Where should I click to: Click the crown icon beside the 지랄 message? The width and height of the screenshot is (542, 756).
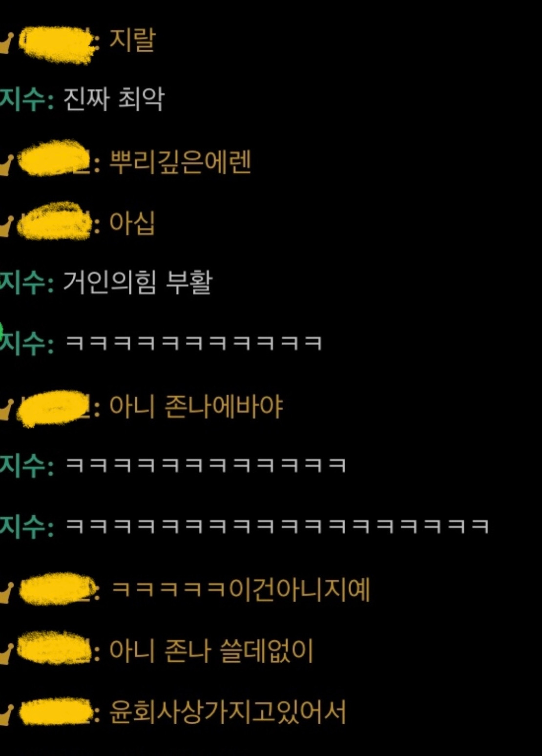(x=6, y=43)
